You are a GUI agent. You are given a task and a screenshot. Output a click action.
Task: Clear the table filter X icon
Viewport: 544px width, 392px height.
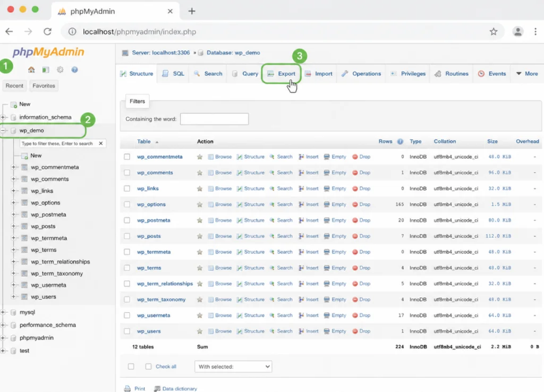click(x=100, y=143)
